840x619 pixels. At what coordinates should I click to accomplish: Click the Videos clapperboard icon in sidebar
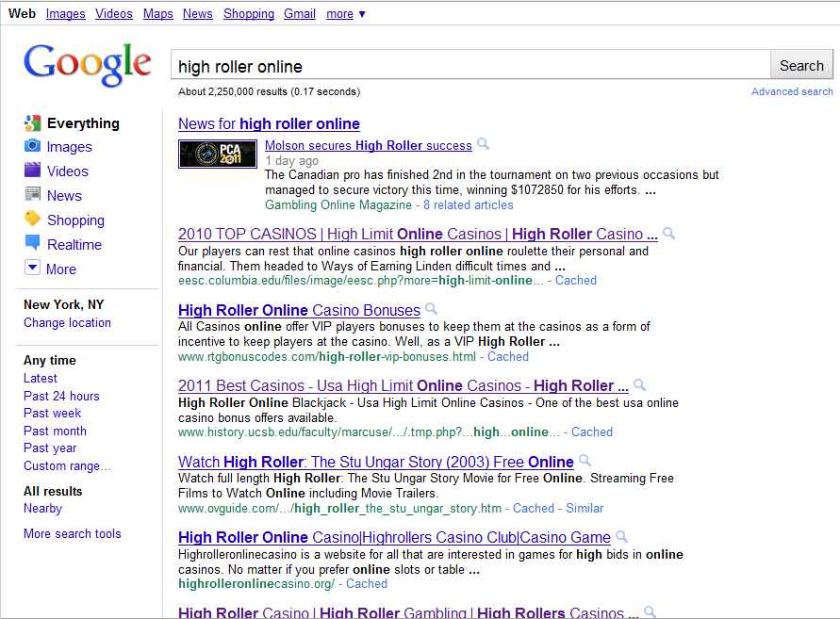(x=32, y=170)
